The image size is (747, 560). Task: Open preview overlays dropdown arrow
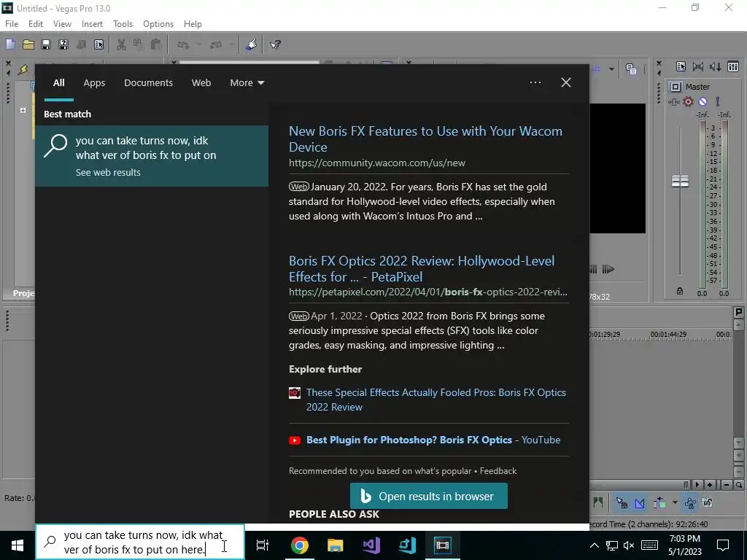tap(611, 69)
